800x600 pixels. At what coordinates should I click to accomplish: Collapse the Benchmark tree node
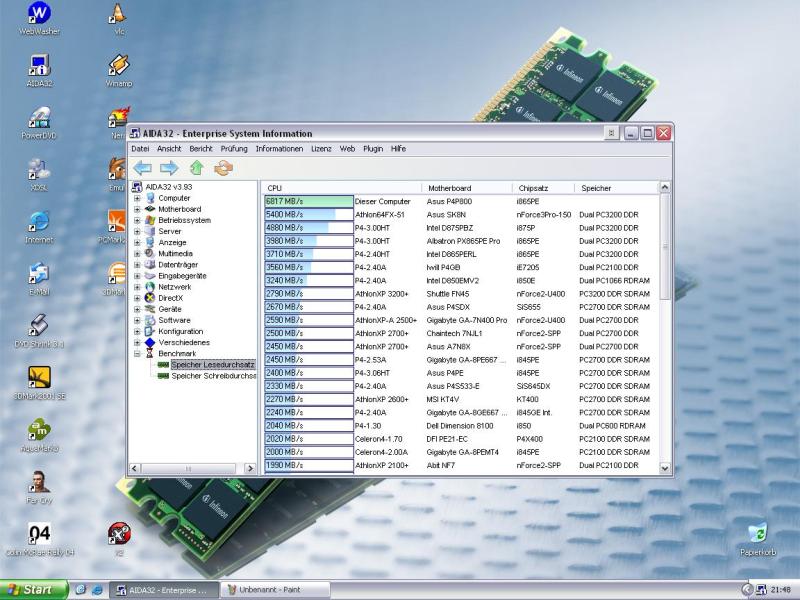pos(137,354)
